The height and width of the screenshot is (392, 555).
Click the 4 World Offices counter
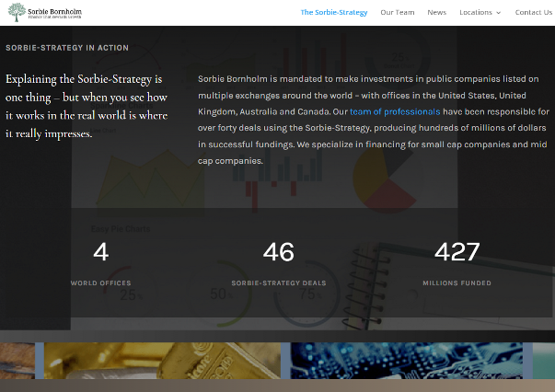[101, 252]
